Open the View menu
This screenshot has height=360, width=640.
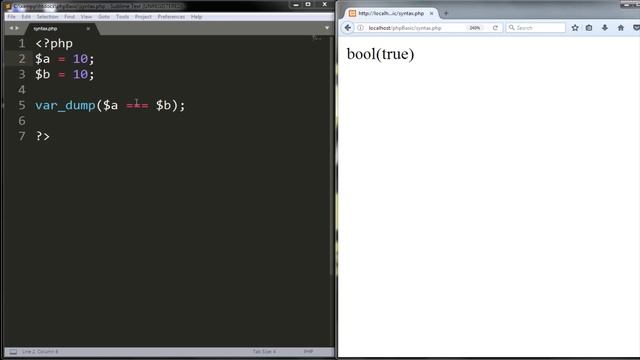point(86,17)
